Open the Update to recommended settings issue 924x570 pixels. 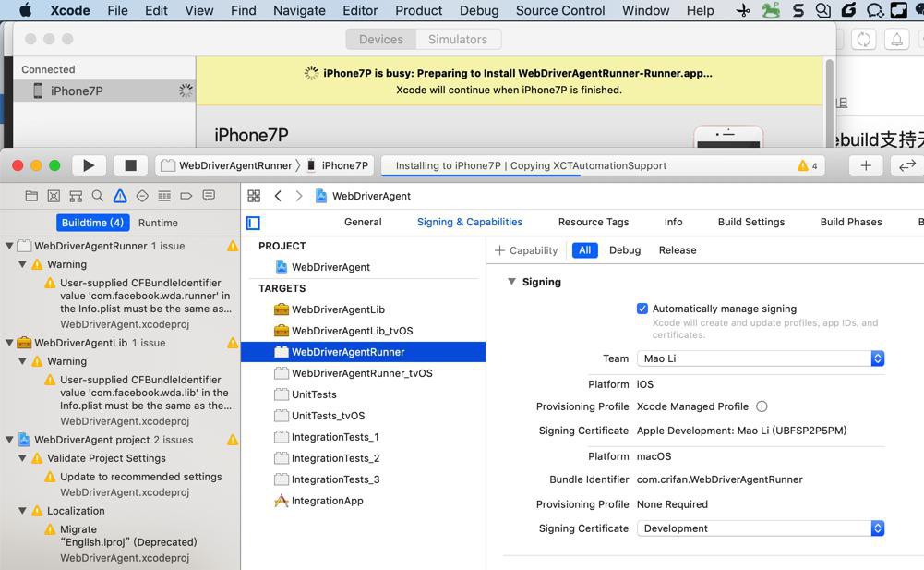[141, 477]
